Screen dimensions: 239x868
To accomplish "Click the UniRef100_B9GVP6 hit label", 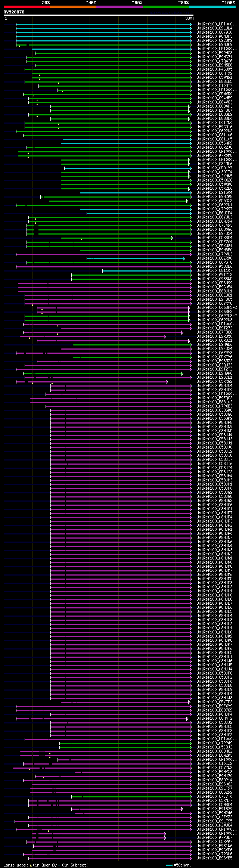I will click(214, 850).
